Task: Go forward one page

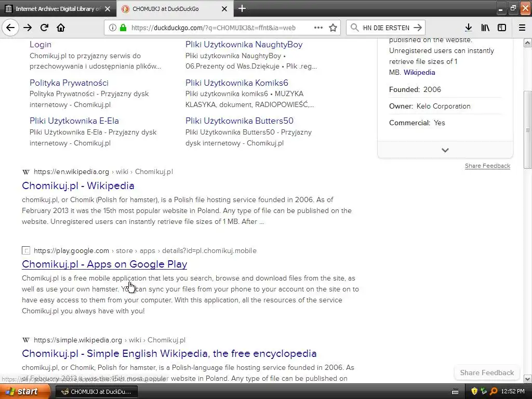Action: pos(28,28)
